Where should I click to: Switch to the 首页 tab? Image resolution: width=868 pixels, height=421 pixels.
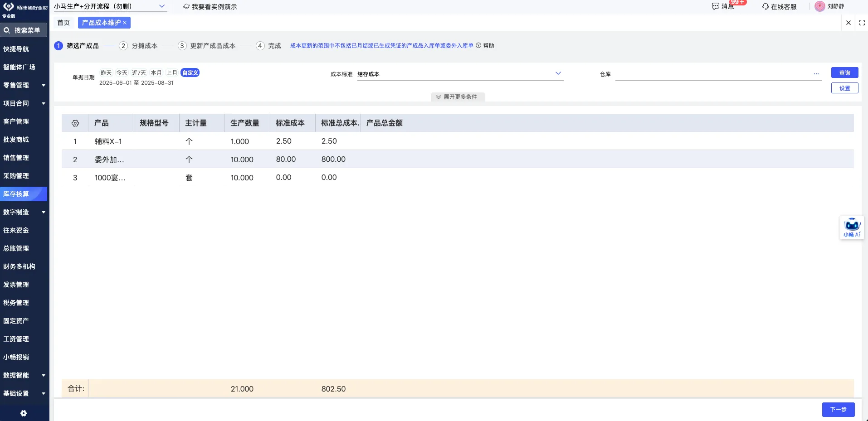[x=63, y=23]
